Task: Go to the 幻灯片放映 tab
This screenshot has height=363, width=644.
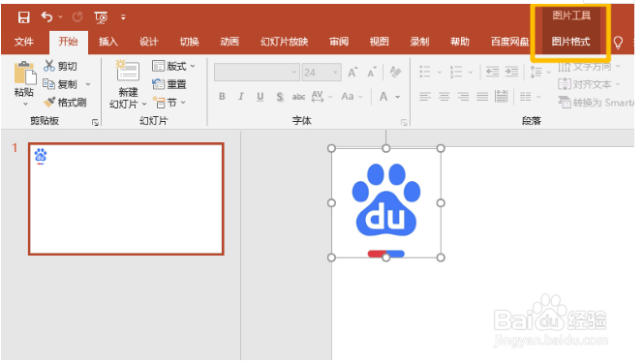Action: pos(284,42)
